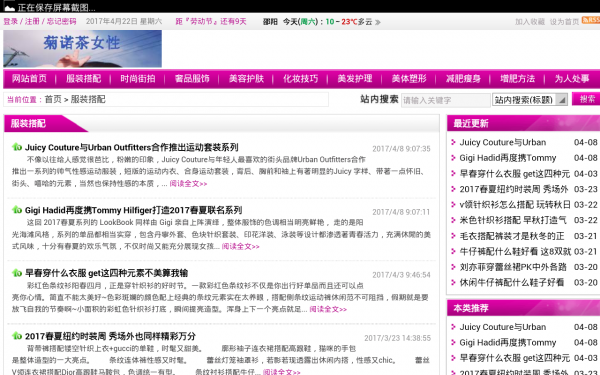The height and width of the screenshot is (375, 600).
Task: Click the 2017/4/8 9:07:35 timestamp
Action: tap(401, 148)
